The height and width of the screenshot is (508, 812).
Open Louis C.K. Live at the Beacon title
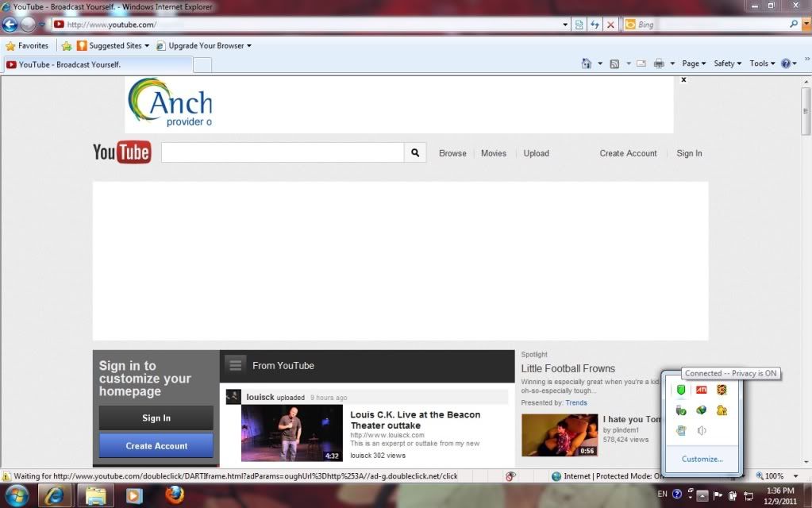[x=415, y=420]
